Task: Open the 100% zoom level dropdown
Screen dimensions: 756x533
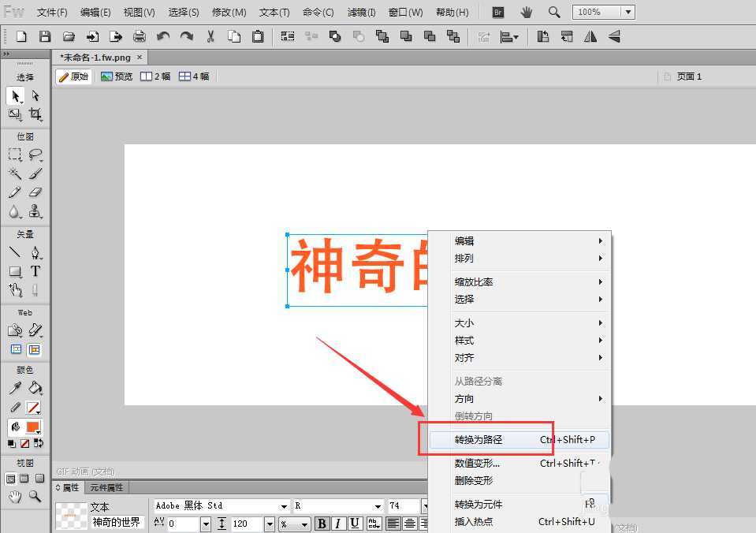Action: (627, 12)
